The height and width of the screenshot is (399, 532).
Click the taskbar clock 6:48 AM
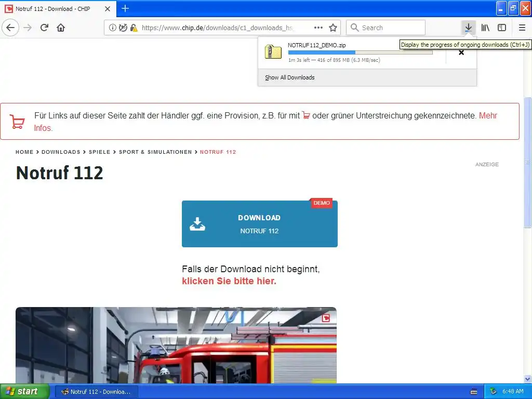(513, 392)
